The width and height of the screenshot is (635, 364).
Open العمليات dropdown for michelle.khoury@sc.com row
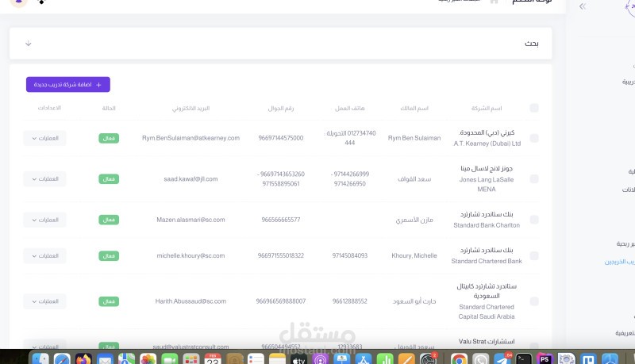[x=45, y=255]
